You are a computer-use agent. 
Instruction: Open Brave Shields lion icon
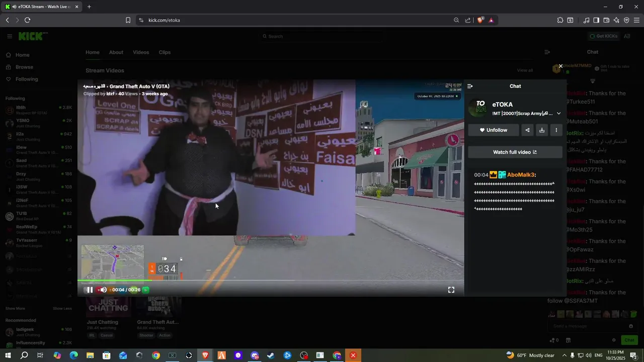480,20
